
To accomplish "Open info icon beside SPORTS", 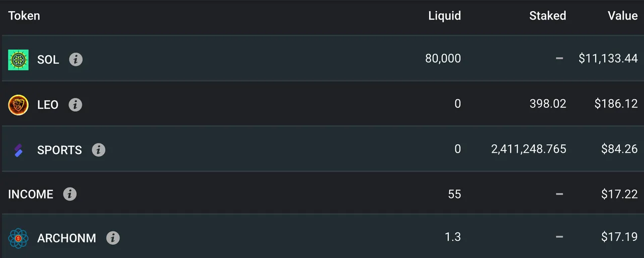I will click(99, 150).
